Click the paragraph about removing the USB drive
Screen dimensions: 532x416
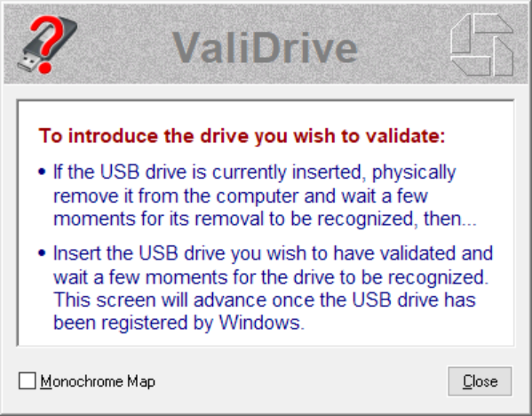pyautogui.click(x=265, y=196)
